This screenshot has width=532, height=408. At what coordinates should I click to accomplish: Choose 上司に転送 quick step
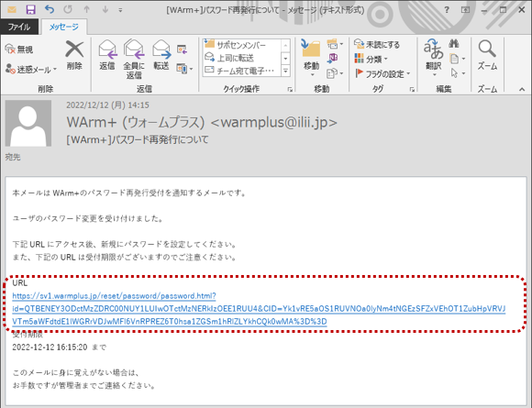tap(241, 58)
